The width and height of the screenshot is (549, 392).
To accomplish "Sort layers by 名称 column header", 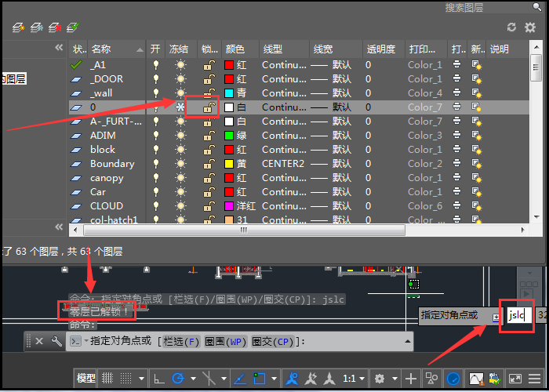I will pyautogui.click(x=117, y=49).
